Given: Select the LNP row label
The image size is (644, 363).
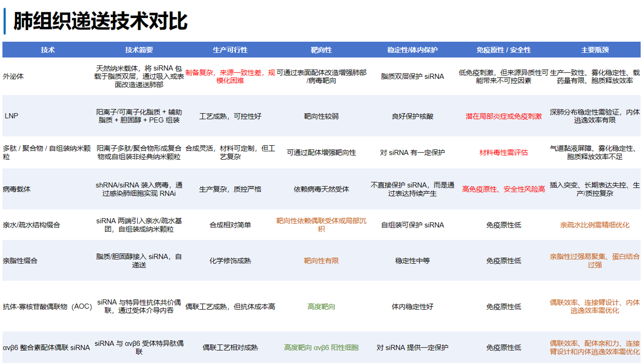Looking at the screenshot, I should (12, 116).
